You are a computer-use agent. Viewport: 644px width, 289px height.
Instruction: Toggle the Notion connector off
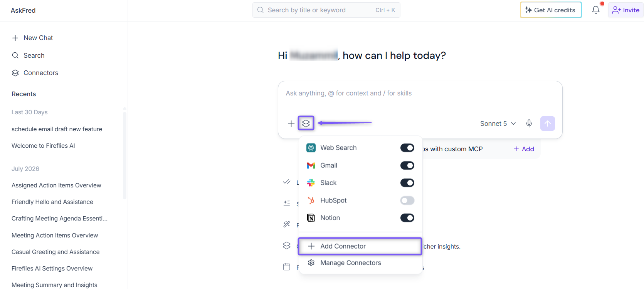407,218
